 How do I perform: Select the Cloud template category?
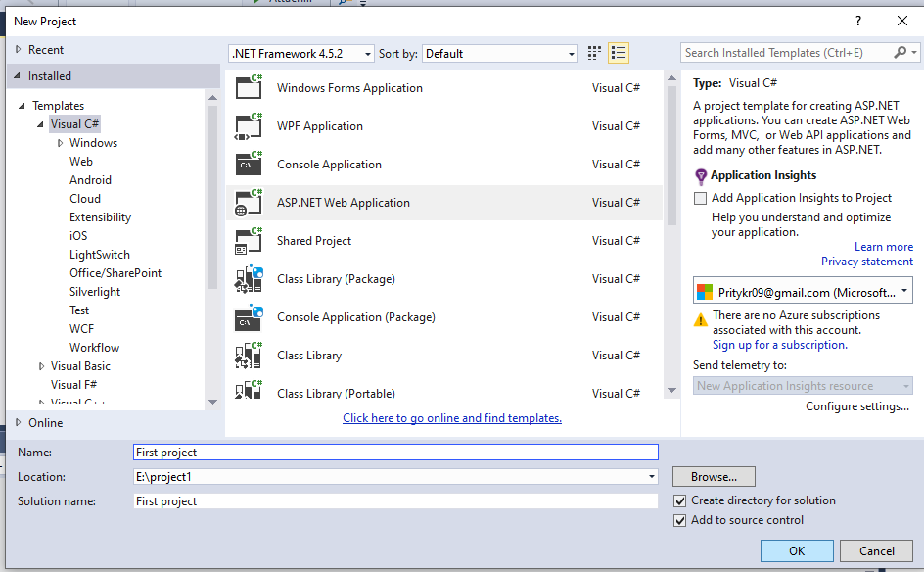85,199
